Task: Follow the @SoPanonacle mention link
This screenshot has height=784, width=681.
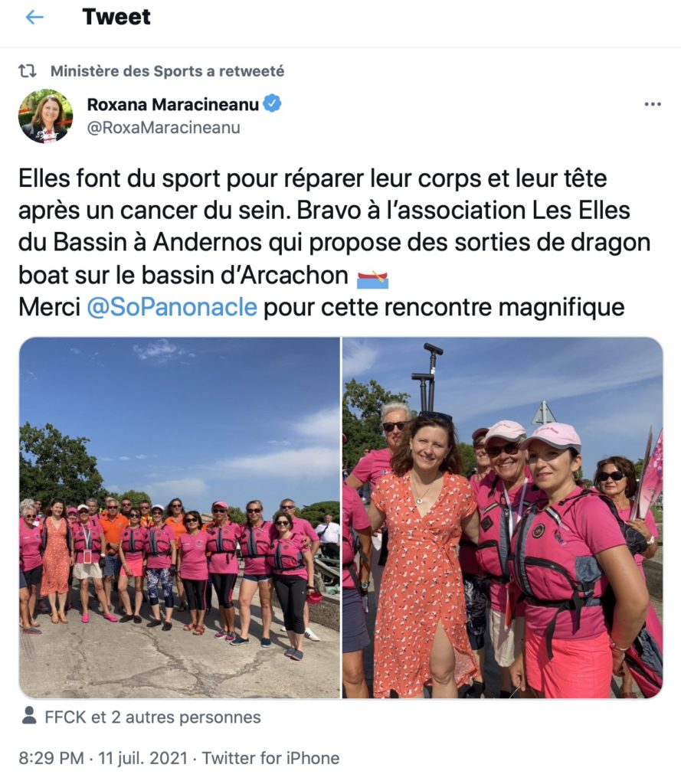Action: pos(172,306)
